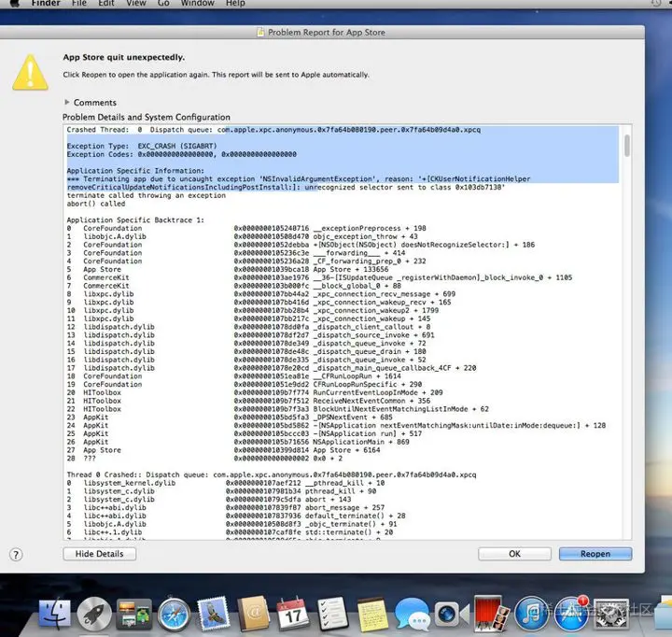Open the Finder menu
The image size is (672, 637).
coord(46,4)
